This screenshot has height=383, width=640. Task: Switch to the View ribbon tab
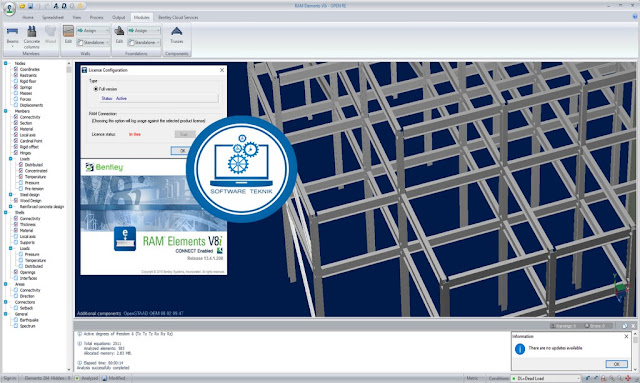tap(77, 18)
